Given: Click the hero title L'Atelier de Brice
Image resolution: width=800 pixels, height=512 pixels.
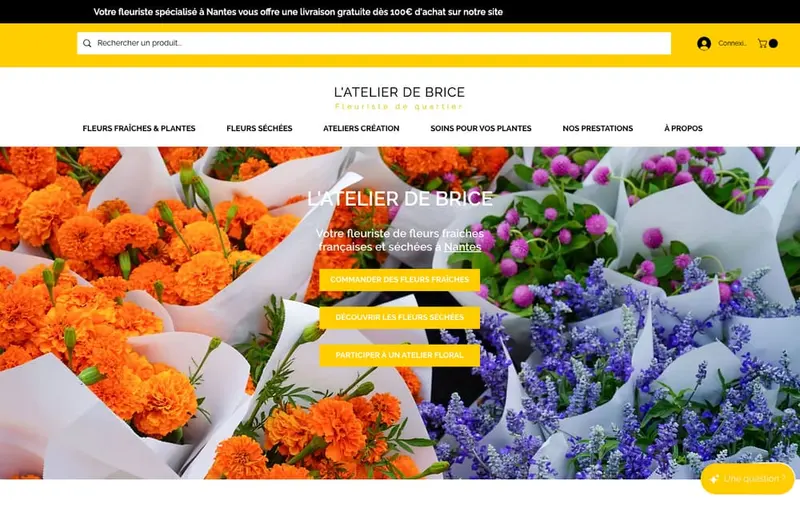Looking at the screenshot, I should (x=400, y=198).
